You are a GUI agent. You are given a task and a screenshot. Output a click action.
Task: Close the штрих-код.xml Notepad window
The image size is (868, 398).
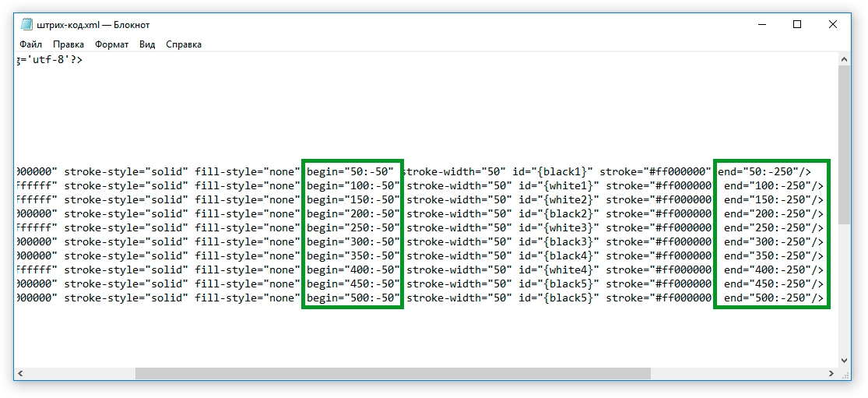coord(832,24)
